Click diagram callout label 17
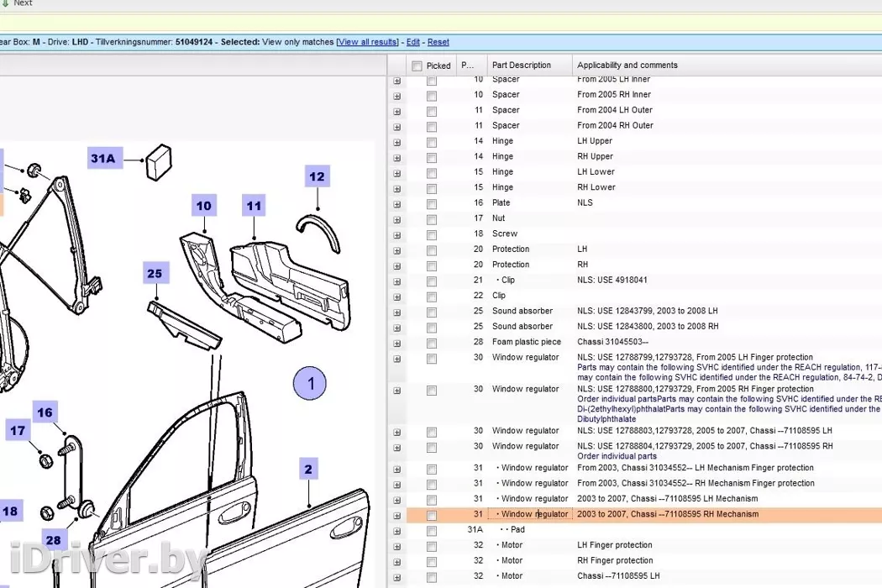Viewport: 882px width, 588px height. click(18, 430)
